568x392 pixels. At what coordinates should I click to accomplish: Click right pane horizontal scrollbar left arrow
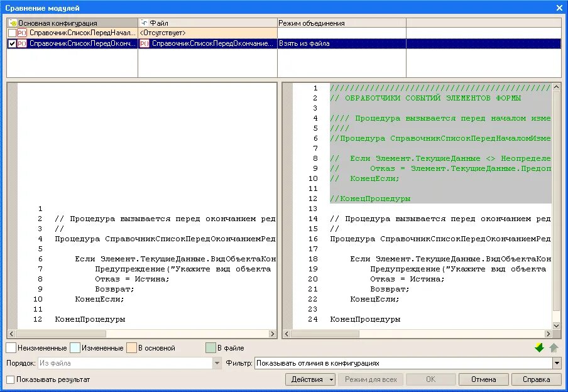tap(287, 334)
